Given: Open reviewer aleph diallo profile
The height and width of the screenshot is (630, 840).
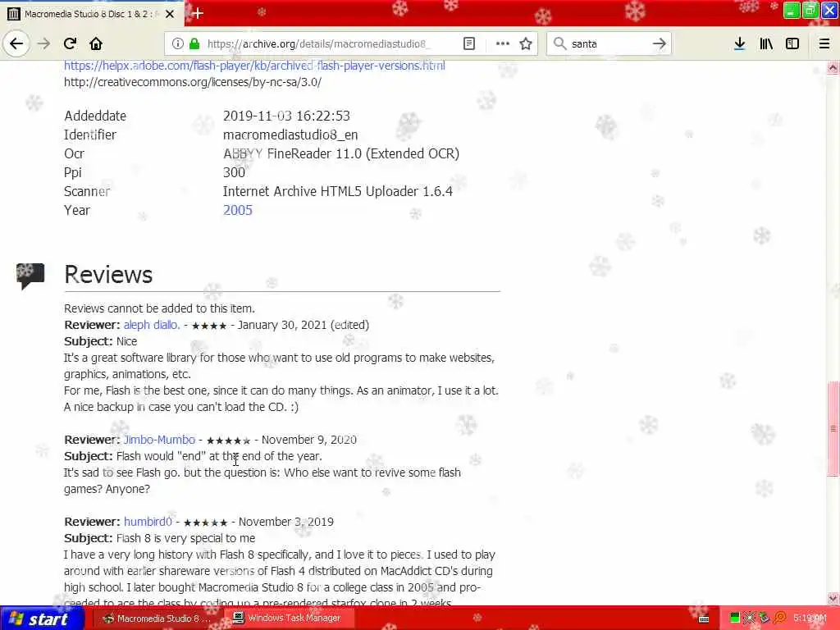Looking at the screenshot, I should [152, 325].
